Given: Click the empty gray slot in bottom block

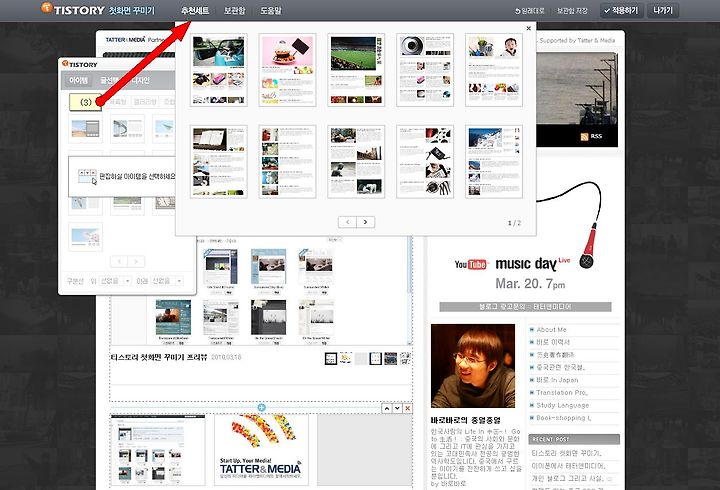Looking at the screenshot, I should [365, 450].
